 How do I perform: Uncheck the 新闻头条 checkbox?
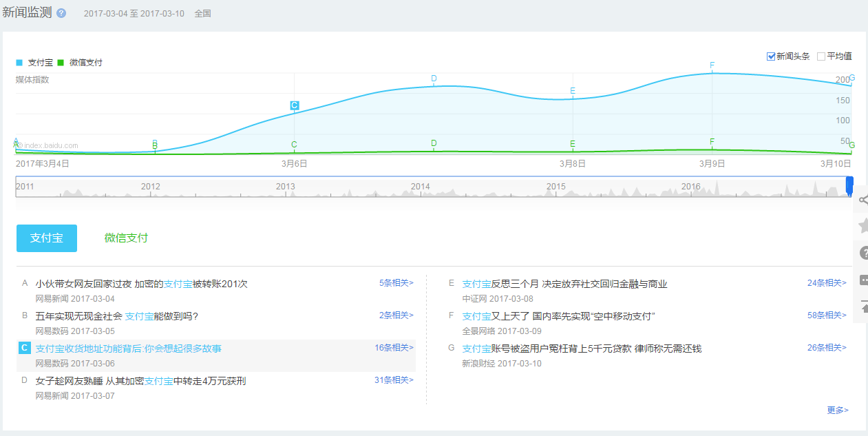point(771,56)
